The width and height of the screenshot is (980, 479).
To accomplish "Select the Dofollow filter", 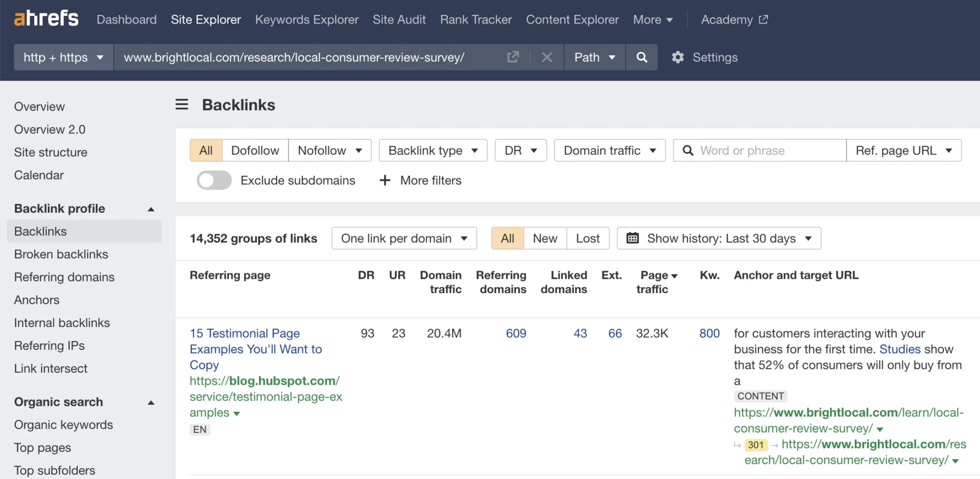I will [x=255, y=150].
